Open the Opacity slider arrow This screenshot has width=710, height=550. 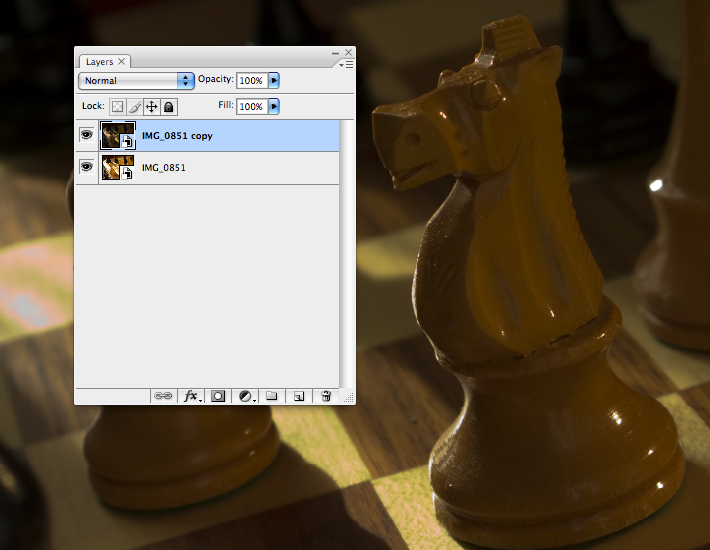click(274, 81)
